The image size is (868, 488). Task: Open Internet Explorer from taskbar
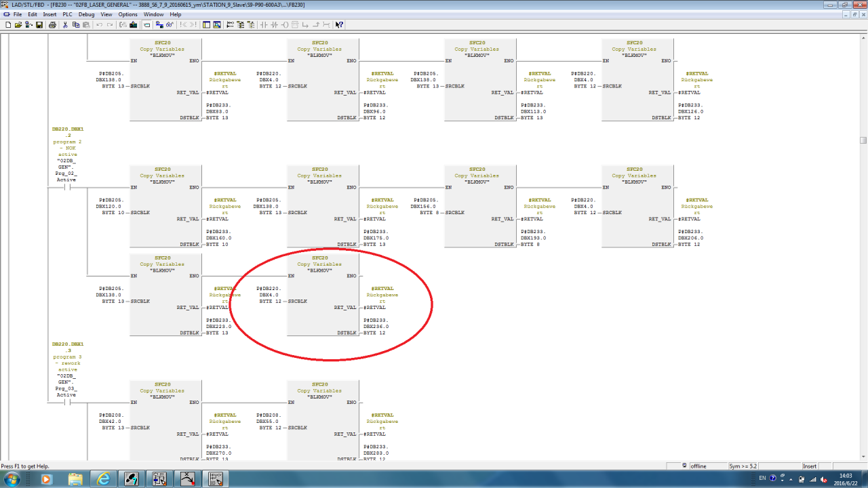[103, 479]
